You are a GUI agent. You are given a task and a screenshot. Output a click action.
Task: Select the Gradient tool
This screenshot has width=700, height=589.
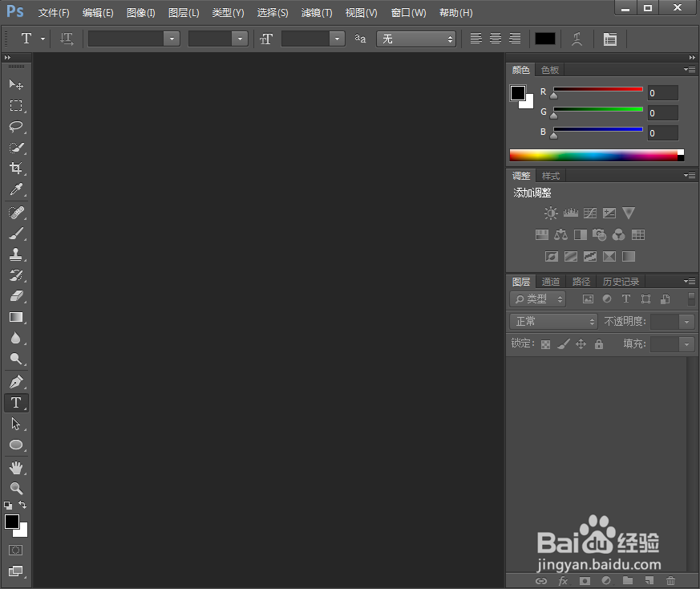click(16, 317)
